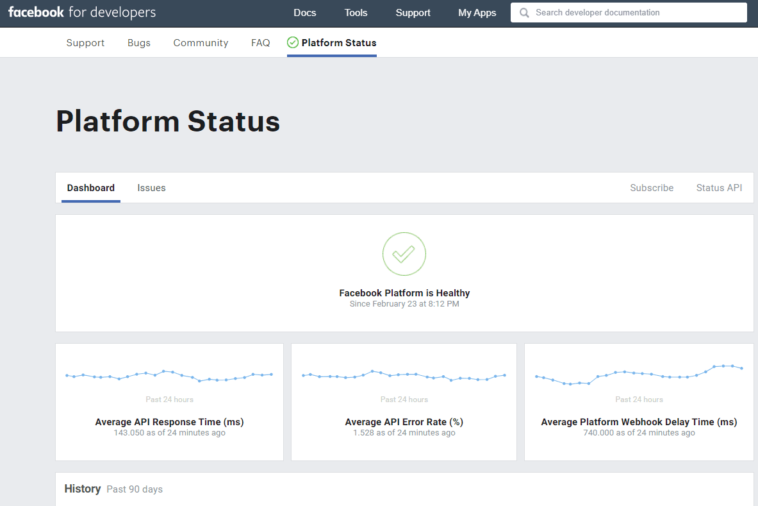Screen dimensions: 758x506
Task: Click the Past 90 days label
Action: (134, 490)
